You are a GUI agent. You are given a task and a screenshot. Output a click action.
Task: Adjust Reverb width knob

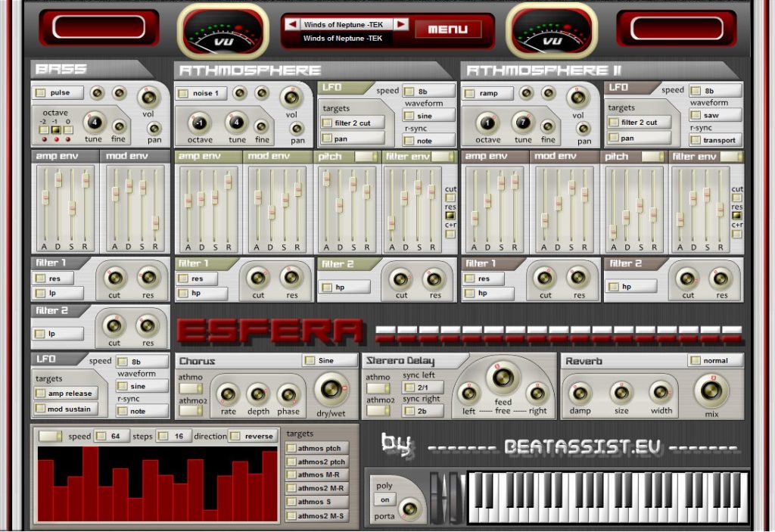tap(661, 393)
